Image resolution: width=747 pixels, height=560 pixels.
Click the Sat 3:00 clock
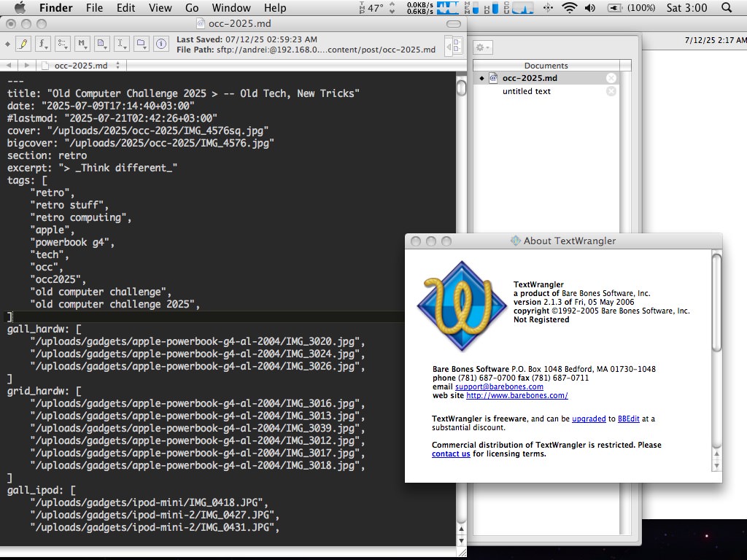[686, 7]
